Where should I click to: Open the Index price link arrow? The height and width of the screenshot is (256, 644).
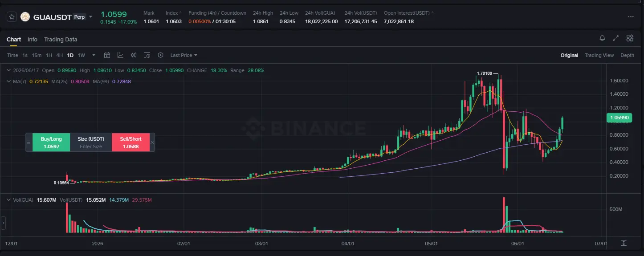point(180,13)
